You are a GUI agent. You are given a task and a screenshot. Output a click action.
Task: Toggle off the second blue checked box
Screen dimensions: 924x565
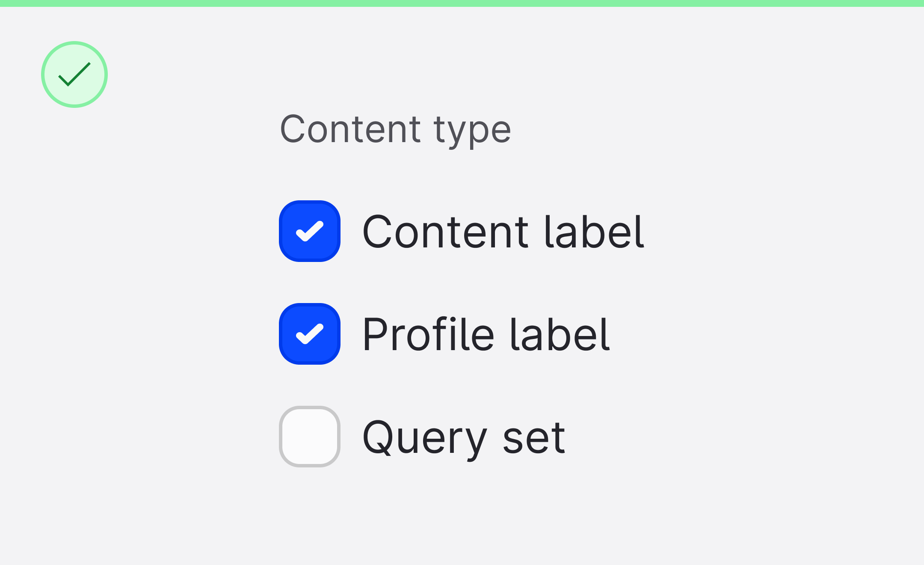tap(310, 334)
